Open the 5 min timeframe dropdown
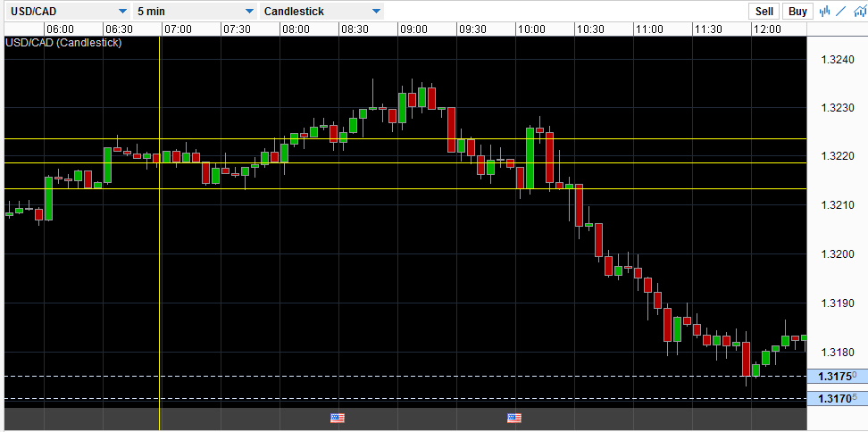Image resolution: width=868 pixels, height=432 pixels. point(196,11)
